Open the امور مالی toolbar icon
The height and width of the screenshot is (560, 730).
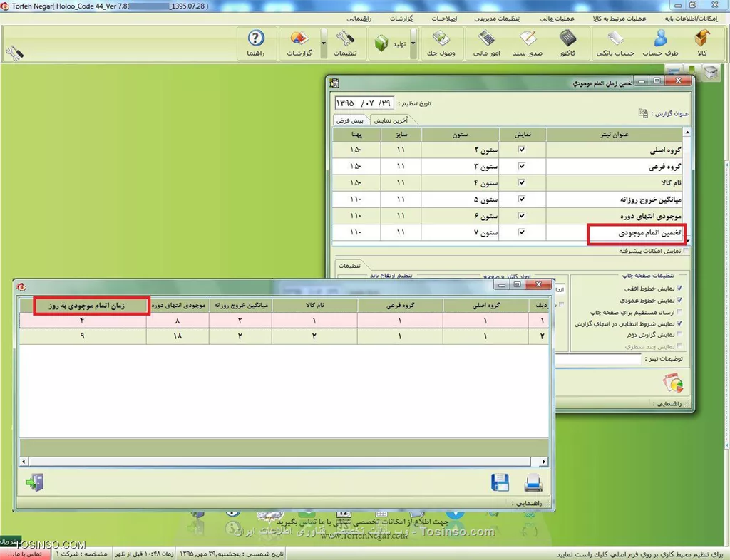point(486,43)
